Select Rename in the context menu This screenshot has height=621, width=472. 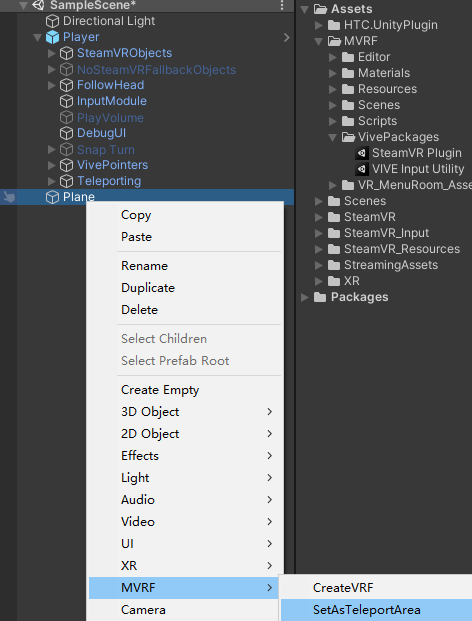(x=144, y=266)
